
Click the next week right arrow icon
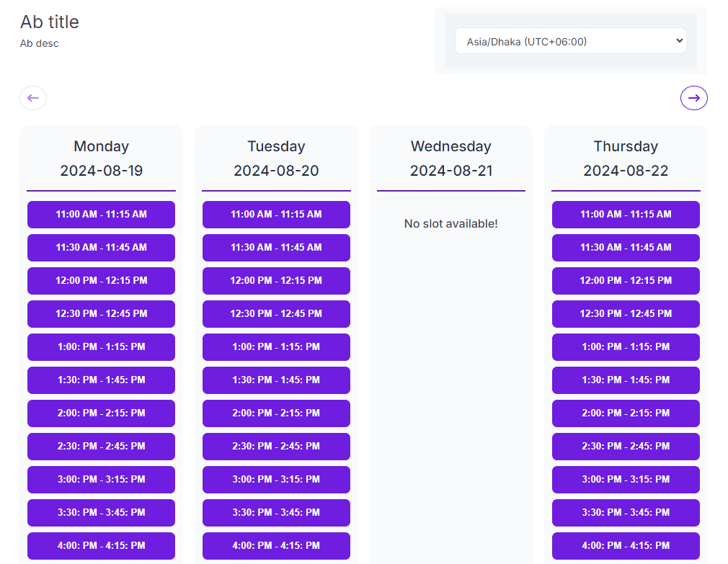click(x=693, y=98)
